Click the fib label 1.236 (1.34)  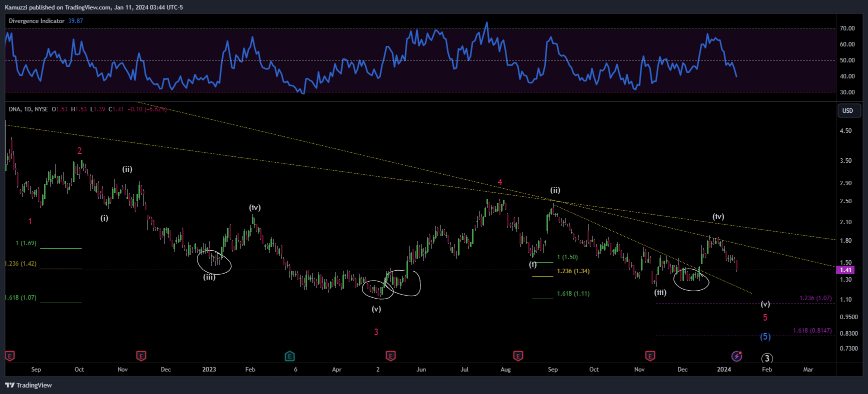tap(573, 271)
